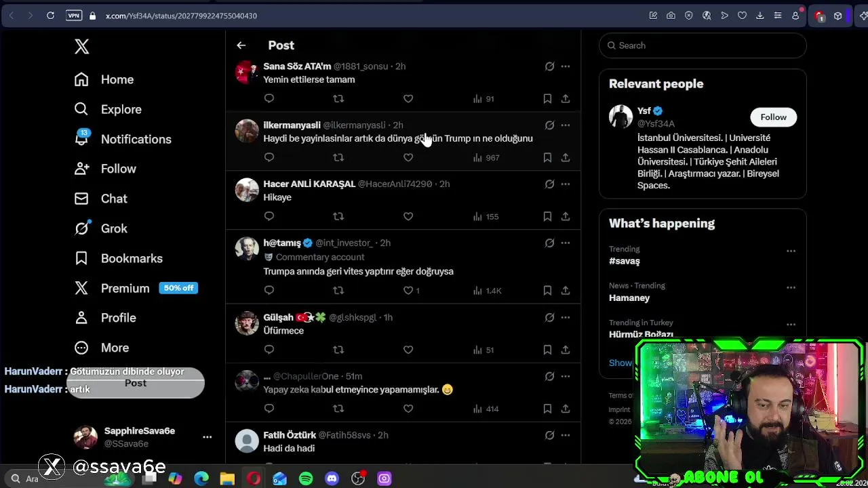Bookmark the h@tamış reply
Image resolution: width=868 pixels, height=488 pixels.
pos(547,291)
